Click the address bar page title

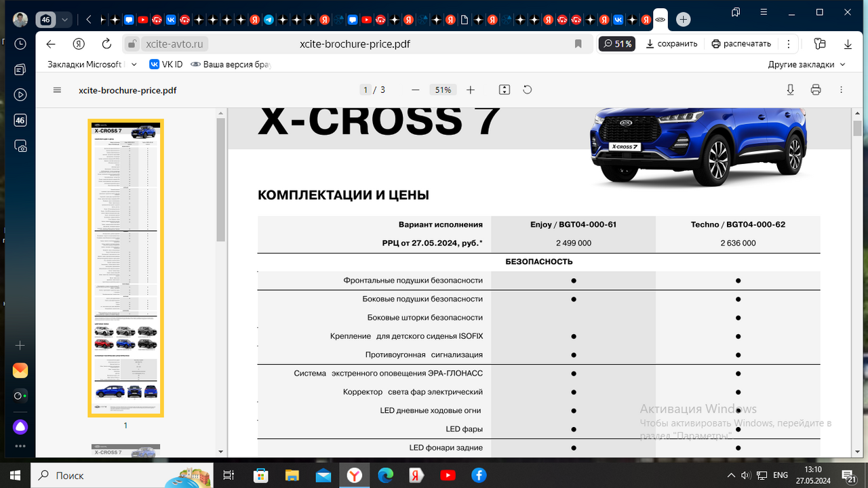pos(355,44)
